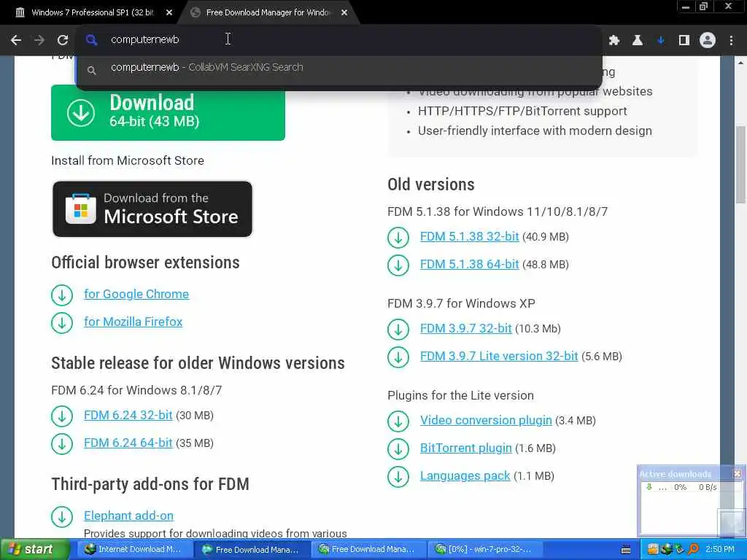Click the Install from Microsoft Store text

pyautogui.click(x=128, y=161)
